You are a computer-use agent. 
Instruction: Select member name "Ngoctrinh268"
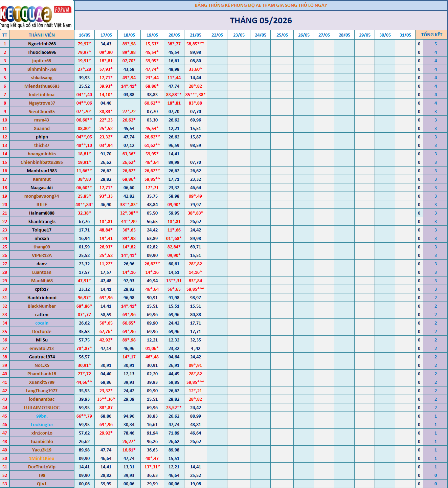(x=42, y=44)
